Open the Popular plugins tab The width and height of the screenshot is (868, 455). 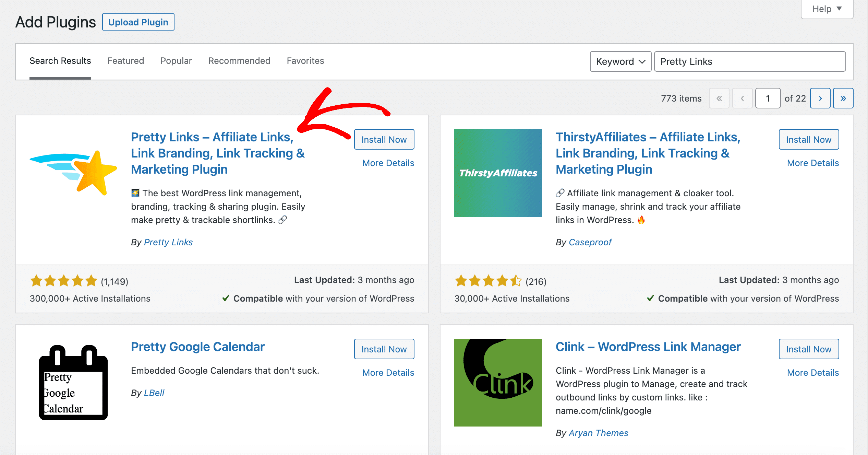click(176, 61)
